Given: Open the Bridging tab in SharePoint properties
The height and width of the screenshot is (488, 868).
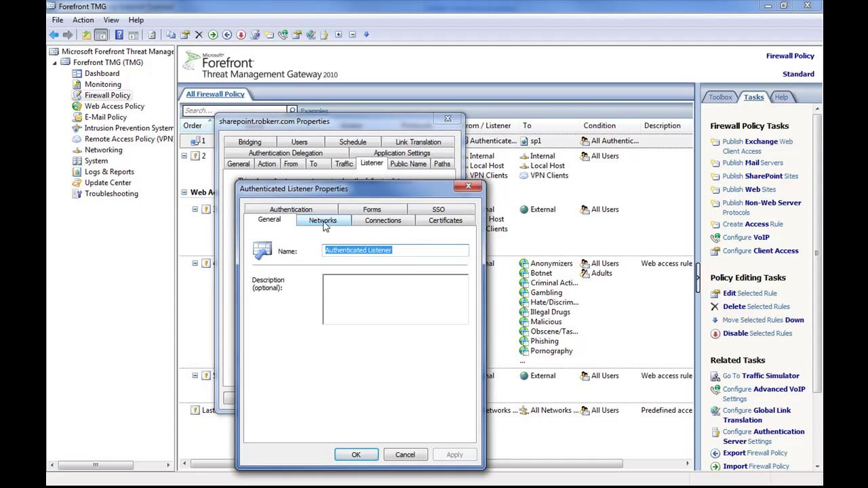Looking at the screenshot, I should (x=250, y=142).
